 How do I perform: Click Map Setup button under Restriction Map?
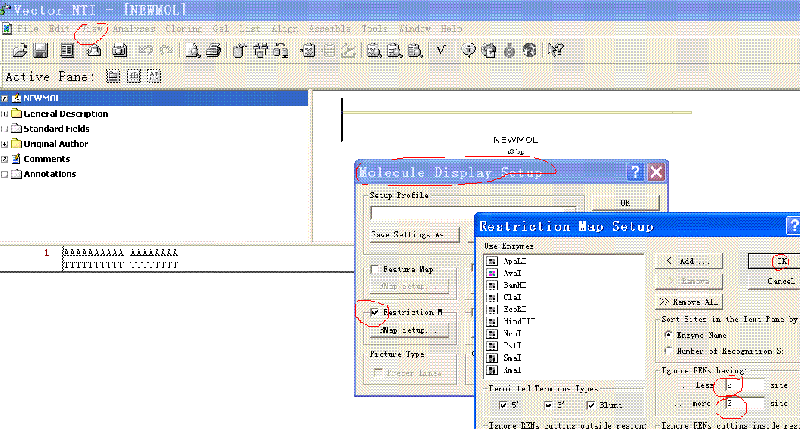(410, 330)
